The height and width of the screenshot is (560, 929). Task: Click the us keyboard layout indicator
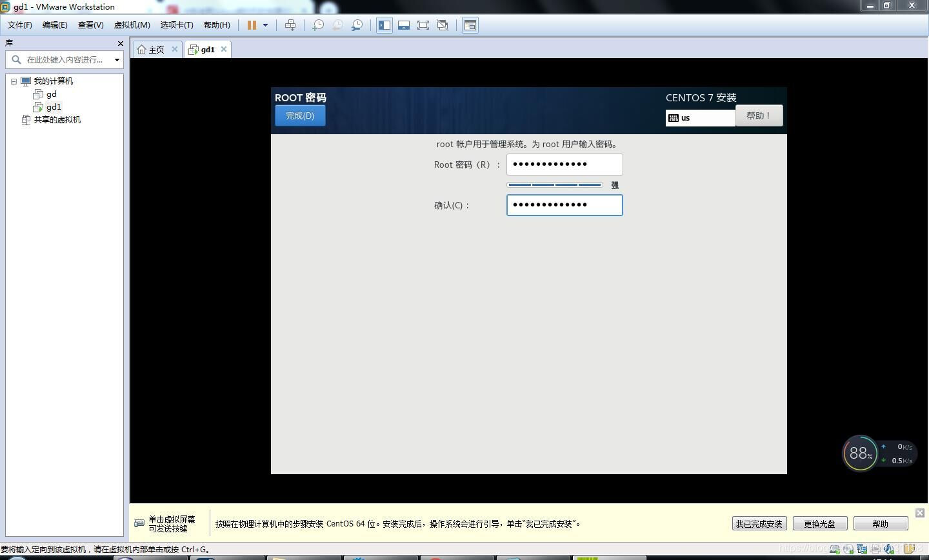coord(700,118)
